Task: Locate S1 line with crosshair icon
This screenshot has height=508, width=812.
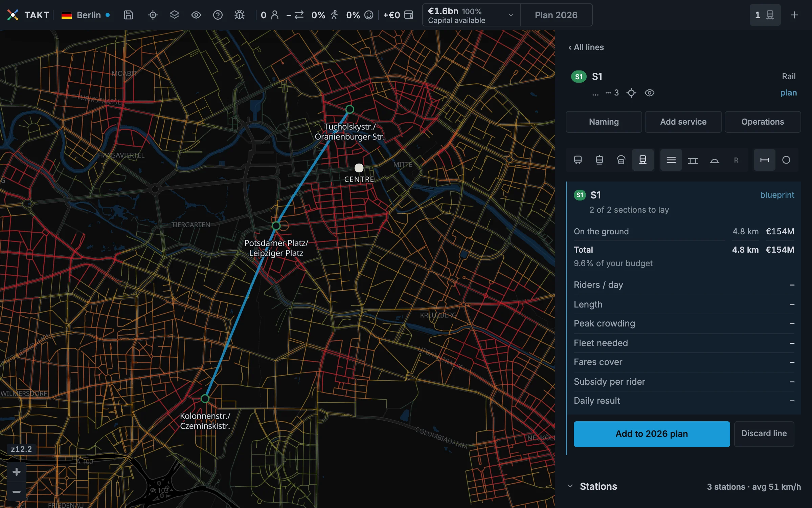Action: (x=631, y=93)
